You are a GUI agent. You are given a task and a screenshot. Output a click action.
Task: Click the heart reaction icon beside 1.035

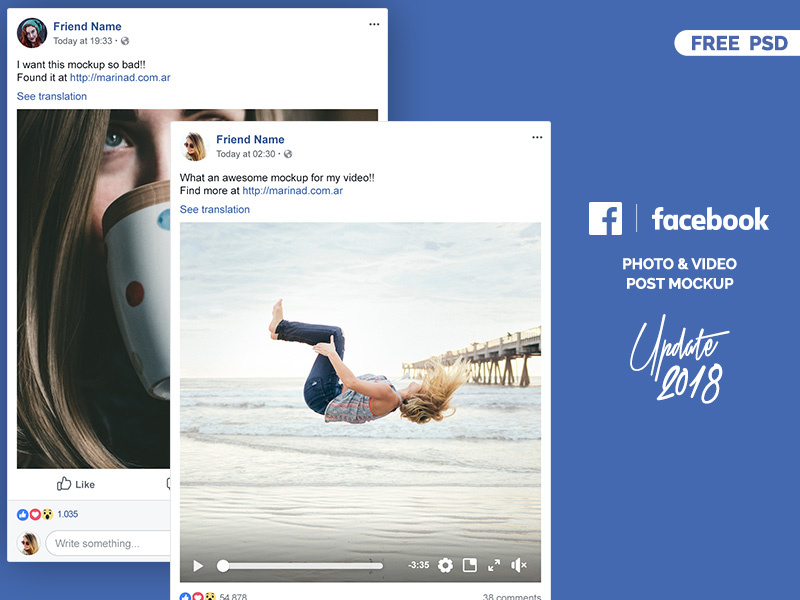35,514
